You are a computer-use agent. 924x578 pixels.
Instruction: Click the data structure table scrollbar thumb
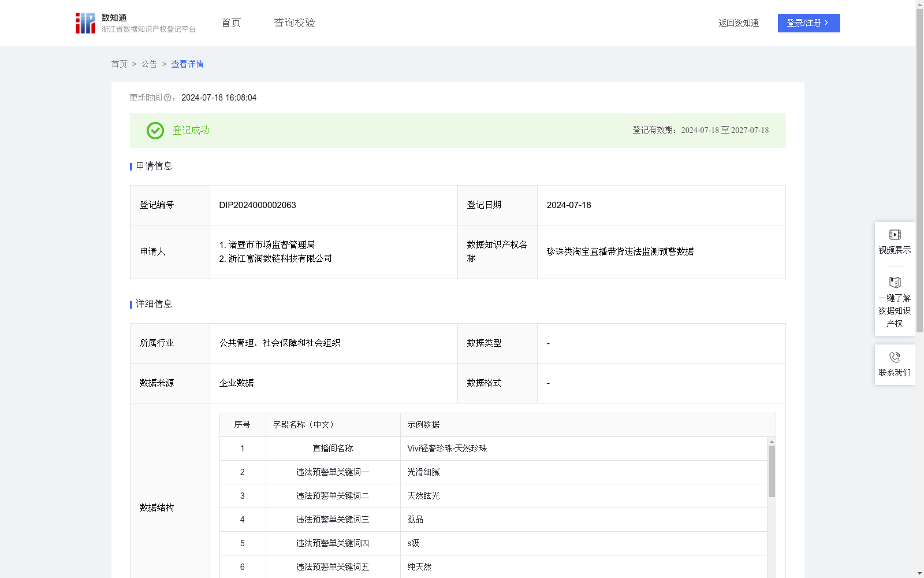(772, 471)
